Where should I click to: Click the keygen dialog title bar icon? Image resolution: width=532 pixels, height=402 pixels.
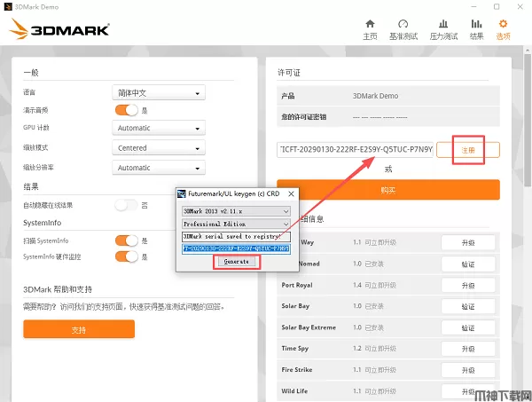(x=182, y=193)
